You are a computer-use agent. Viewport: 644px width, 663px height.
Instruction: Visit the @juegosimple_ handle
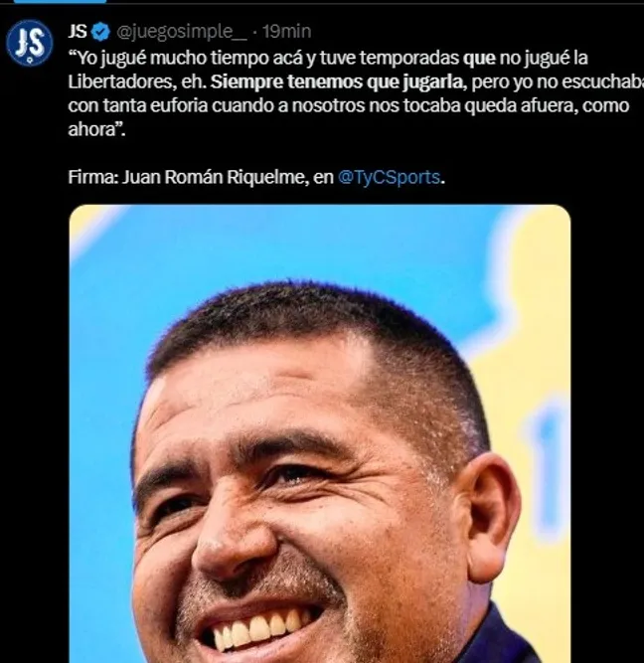point(181,32)
